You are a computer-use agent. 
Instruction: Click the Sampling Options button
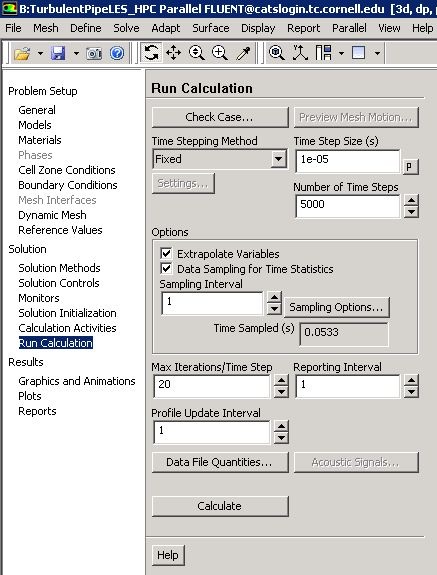(x=336, y=307)
